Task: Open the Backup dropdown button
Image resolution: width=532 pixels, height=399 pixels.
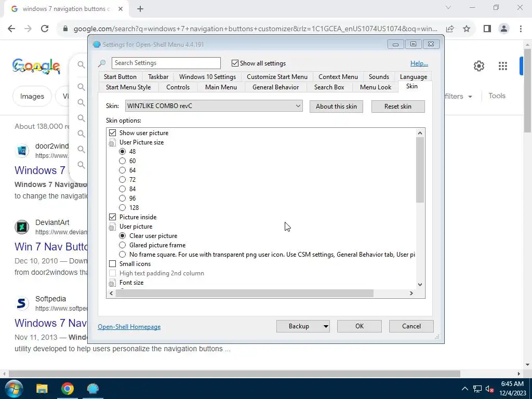Action: click(325, 326)
